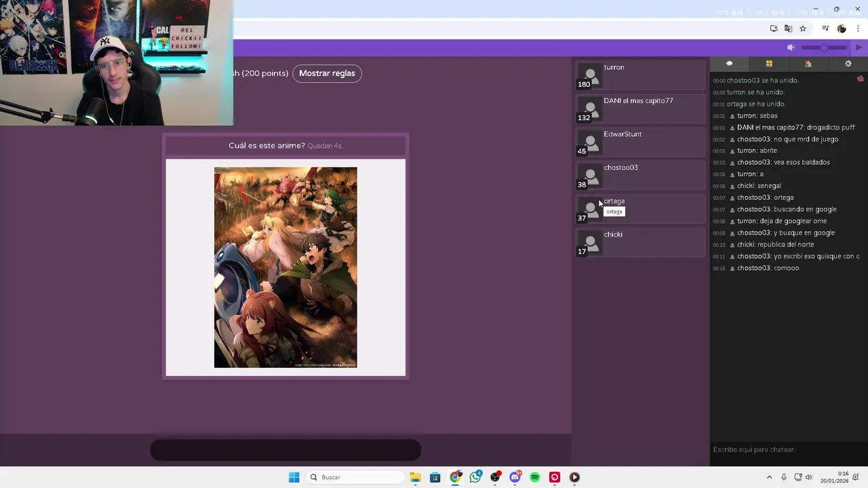The width and height of the screenshot is (868, 488).
Task: Open system volume icon in tray
Action: click(x=808, y=477)
